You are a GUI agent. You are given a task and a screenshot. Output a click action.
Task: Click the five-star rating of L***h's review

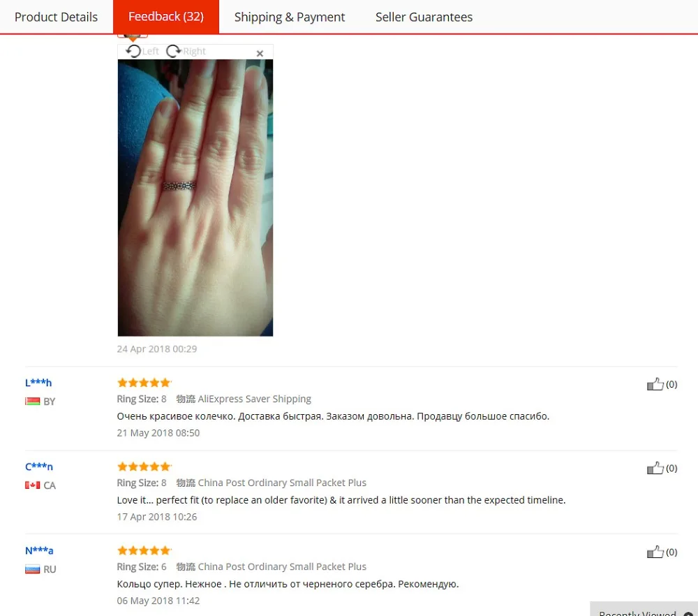pyautogui.click(x=144, y=383)
